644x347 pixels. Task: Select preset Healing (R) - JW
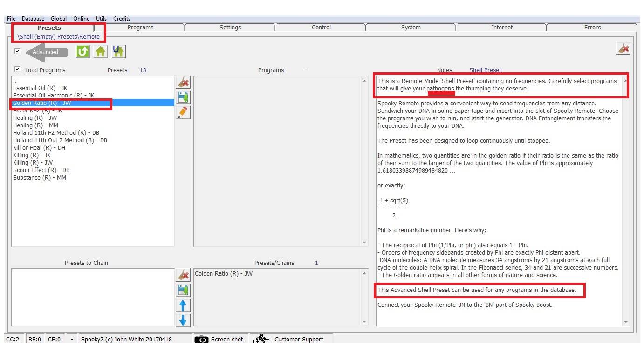coord(93,118)
